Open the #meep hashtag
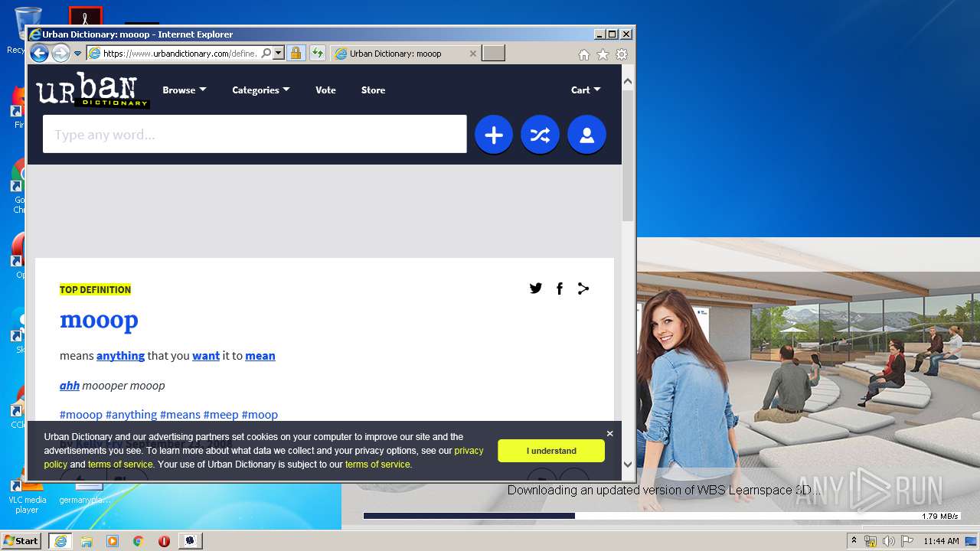The width and height of the screenshot is (980, 551). pos(220,415)
